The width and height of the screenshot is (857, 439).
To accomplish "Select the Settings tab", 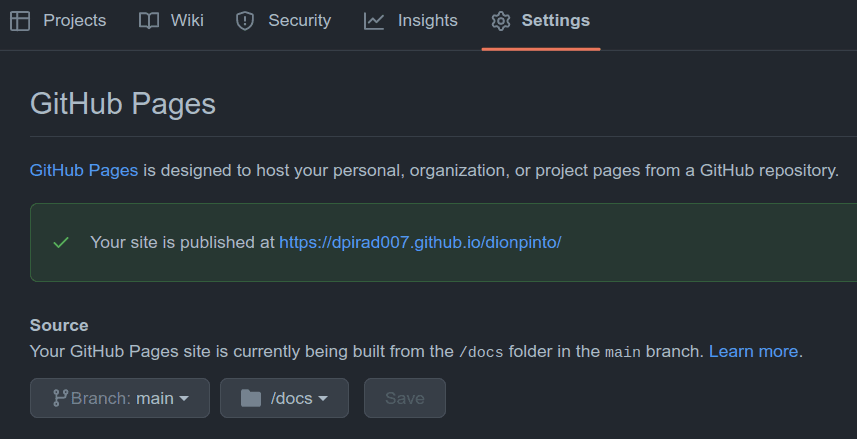I will 541,21.
